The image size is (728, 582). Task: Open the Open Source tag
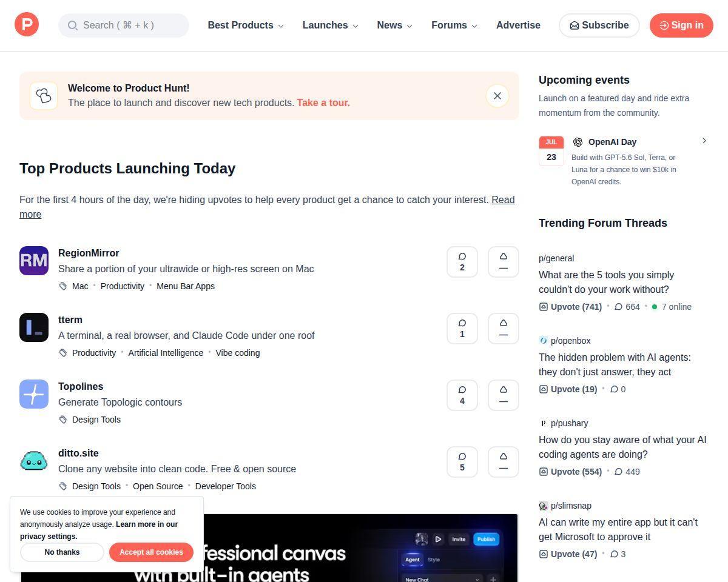tap(158, 486)
